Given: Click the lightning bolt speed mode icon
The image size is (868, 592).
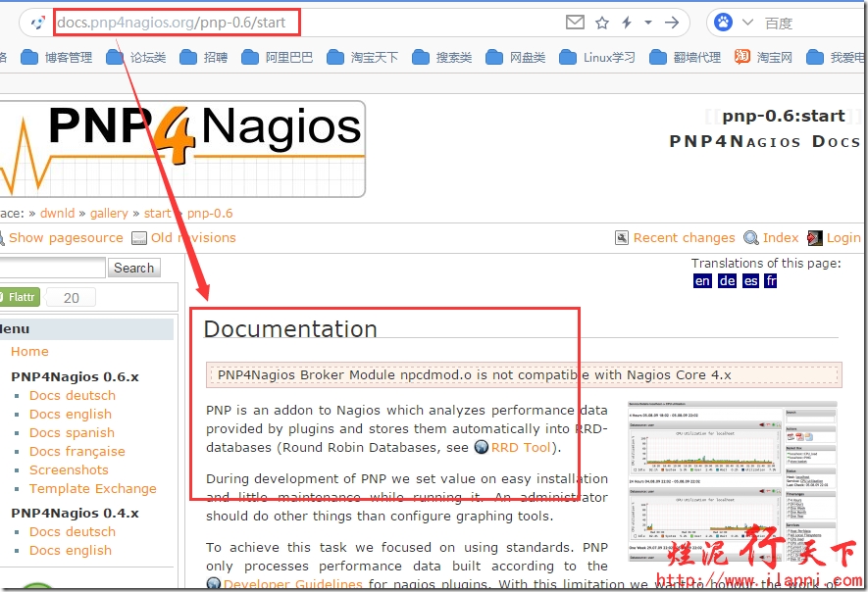Looking at the screenshot, I should (627, 23).
